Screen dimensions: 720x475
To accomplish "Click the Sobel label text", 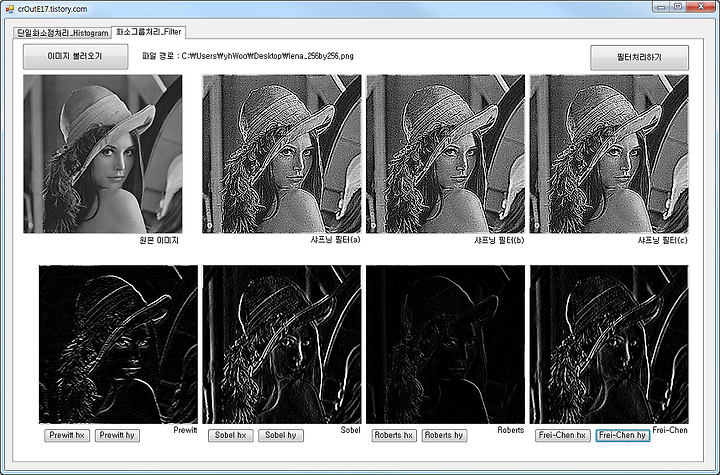I will point(350,430).
